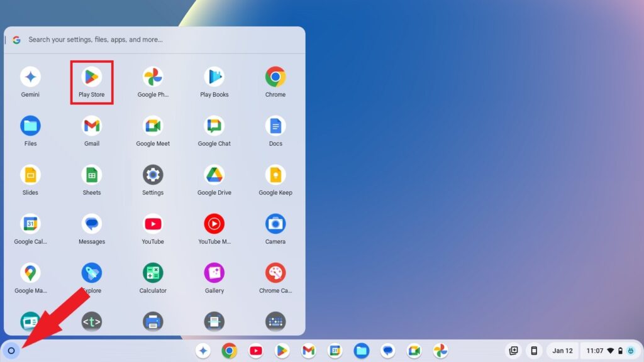This screenshot has height=362, width=644.
Task: Open Files from the shelf
Action: click(362, 351)
